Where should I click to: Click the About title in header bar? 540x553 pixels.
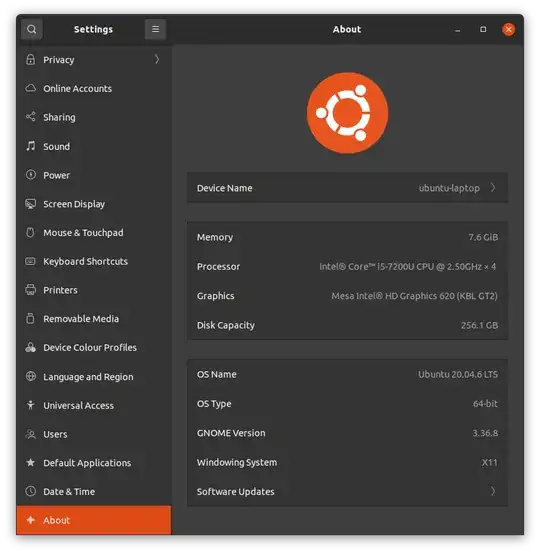[x=347, y=29]
